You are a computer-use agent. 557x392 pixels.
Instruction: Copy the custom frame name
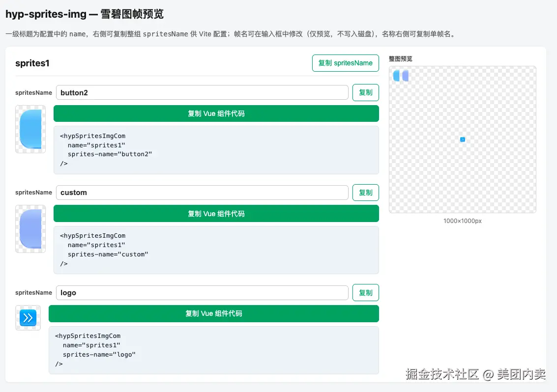366,193
